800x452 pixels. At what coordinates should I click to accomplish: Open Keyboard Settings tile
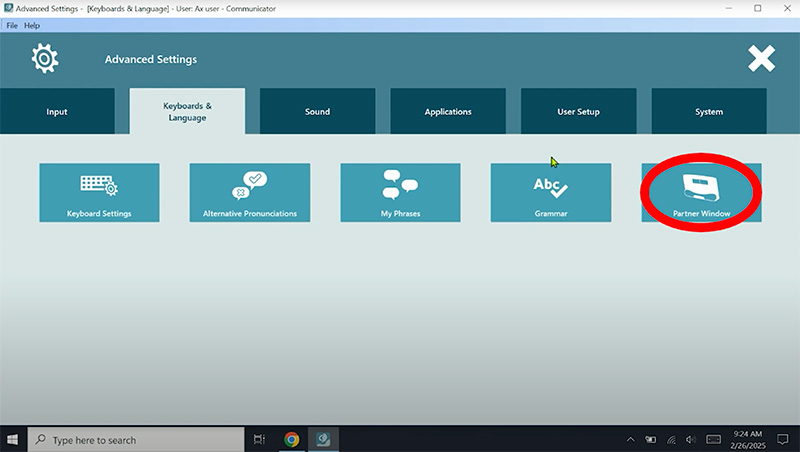(99, 192)
